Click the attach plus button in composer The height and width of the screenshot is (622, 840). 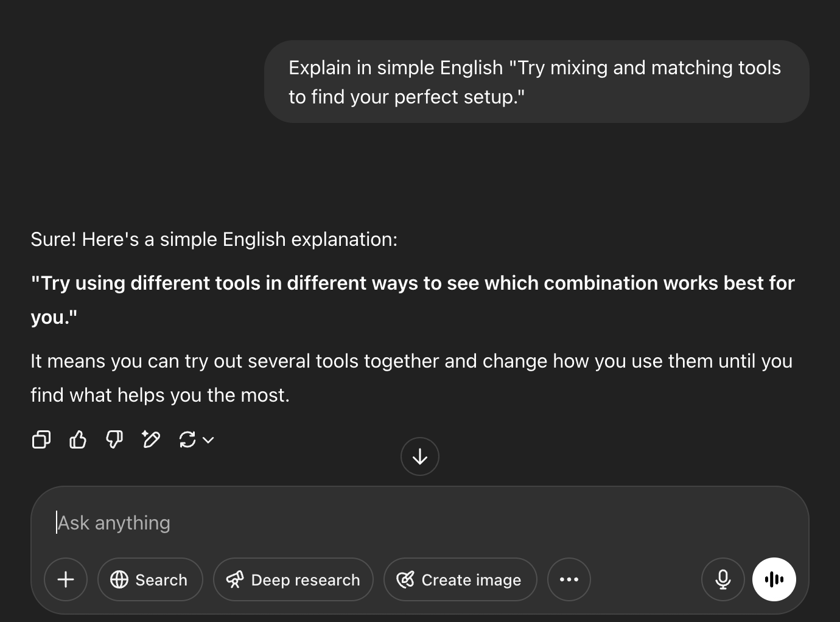pyautogui.click(x=66, y=579)
